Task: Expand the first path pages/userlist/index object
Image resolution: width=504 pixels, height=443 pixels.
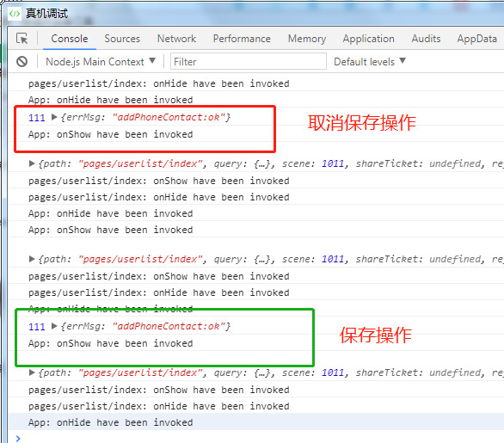Action: click(32, 163)
